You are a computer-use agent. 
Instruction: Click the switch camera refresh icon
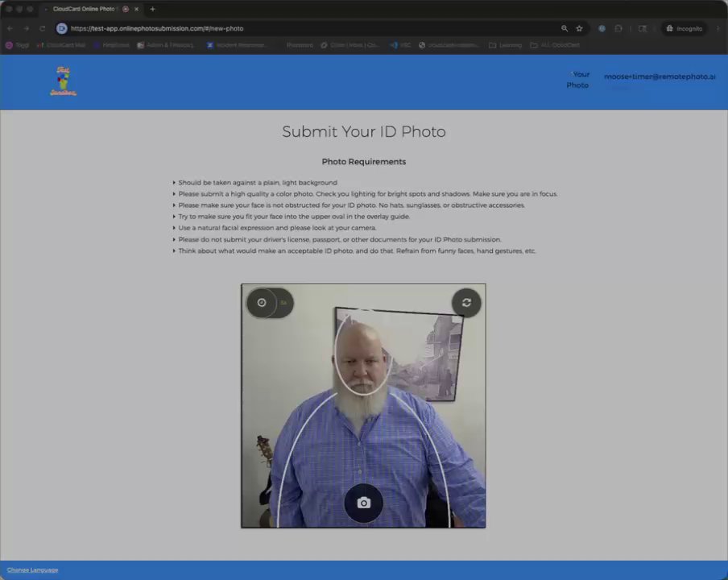(466, 303)
